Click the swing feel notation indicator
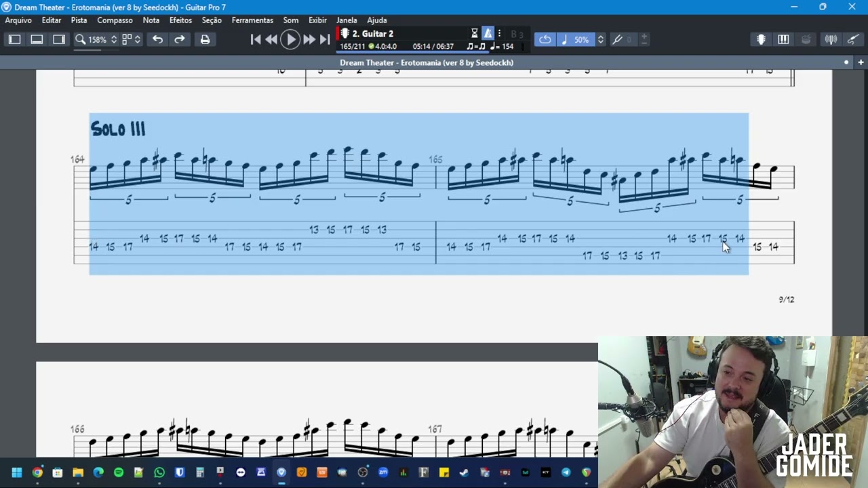This screenshot has width=868, height=488. [x=476, y=46]
